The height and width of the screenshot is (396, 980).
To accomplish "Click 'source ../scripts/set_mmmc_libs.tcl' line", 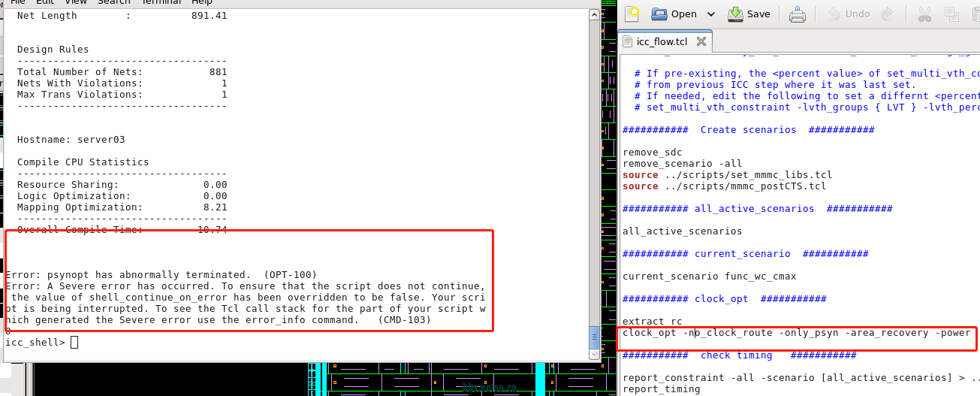I will point(727,175).
